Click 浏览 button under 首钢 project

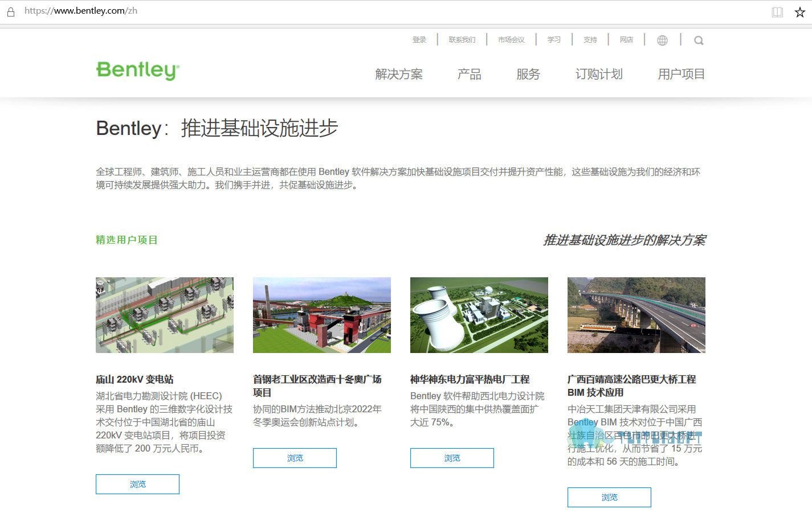point(295,458)
